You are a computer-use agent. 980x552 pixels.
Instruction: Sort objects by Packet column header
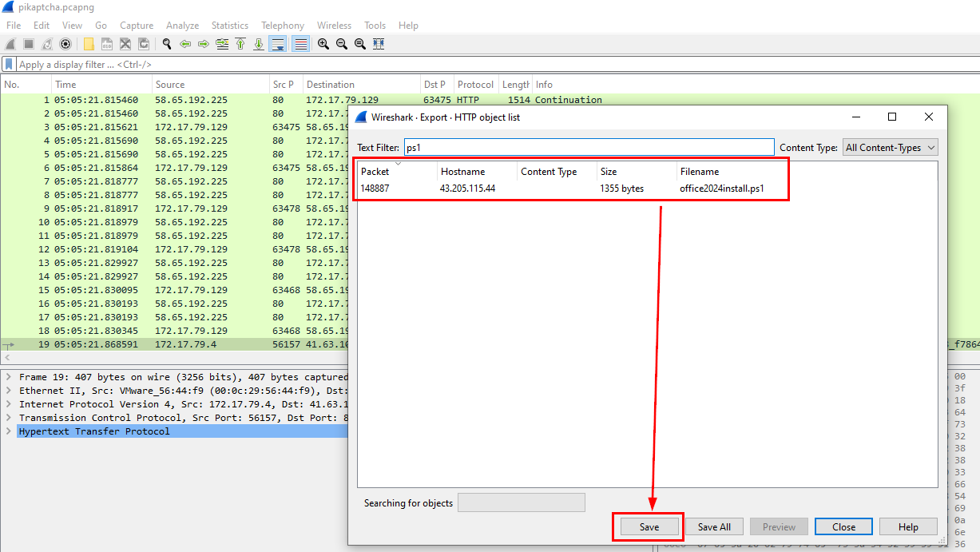[x=397, y=172]
